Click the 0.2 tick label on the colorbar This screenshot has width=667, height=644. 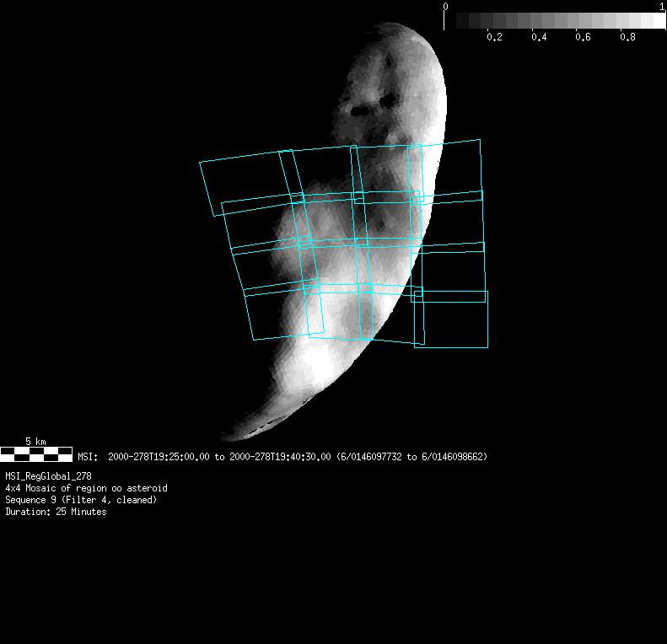494,38
